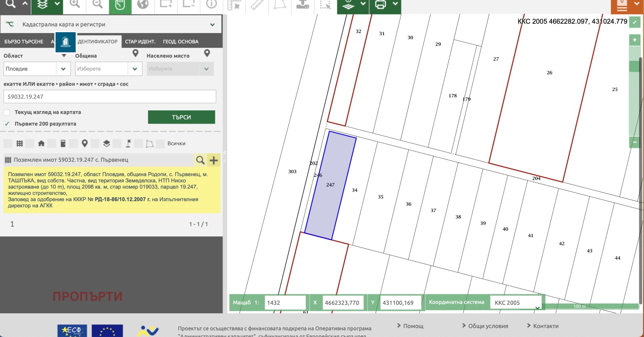Click the zoom out magnifier tool
The image size is (644, 337).
tap(97, 4)
